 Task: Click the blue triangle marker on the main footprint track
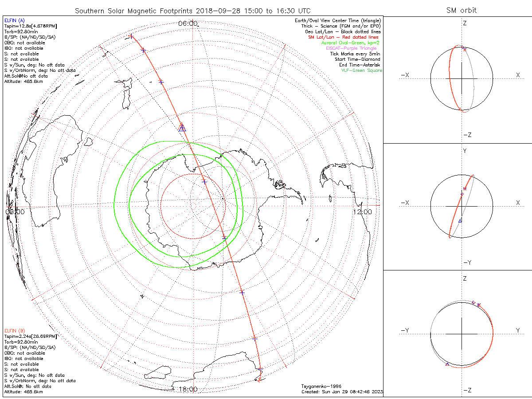click(x=182, y=128)
